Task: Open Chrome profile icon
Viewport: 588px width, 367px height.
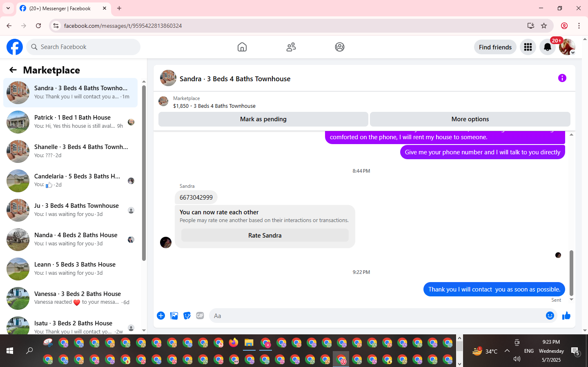Action: pyautogui.click(x=564, y=26)
